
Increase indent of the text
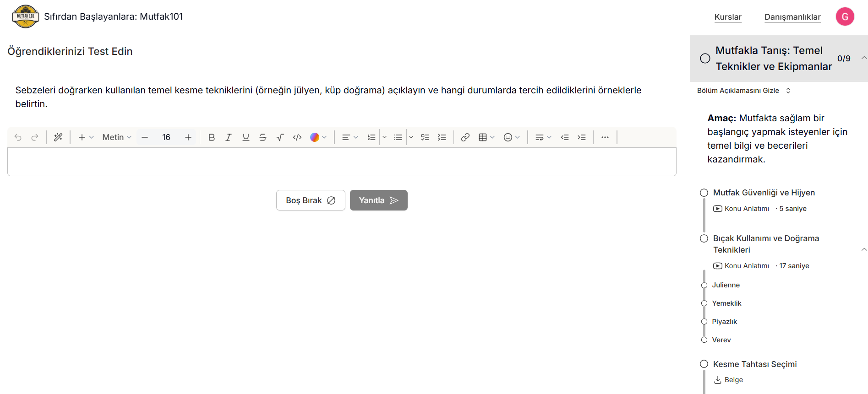[x=582, y=137]
